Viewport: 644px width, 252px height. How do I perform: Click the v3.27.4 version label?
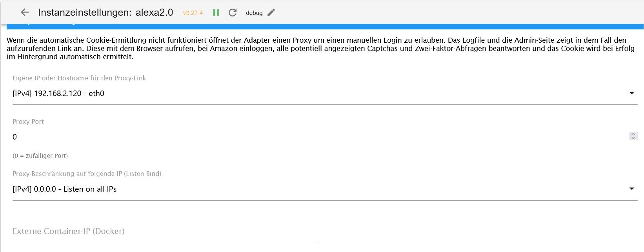[x=193, y=13]
